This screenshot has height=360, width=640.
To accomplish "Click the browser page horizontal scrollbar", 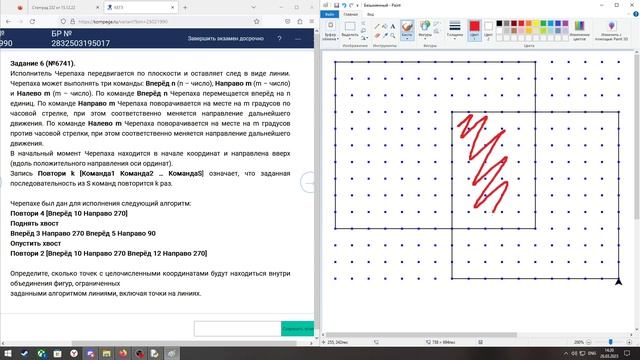I will (x=184, y=343).
